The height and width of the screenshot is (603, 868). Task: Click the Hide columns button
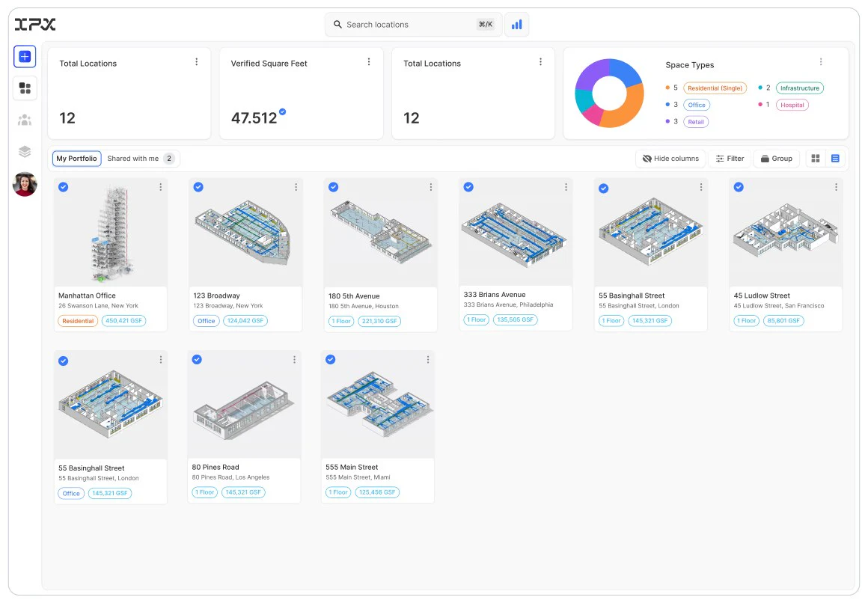pos(670,159)
